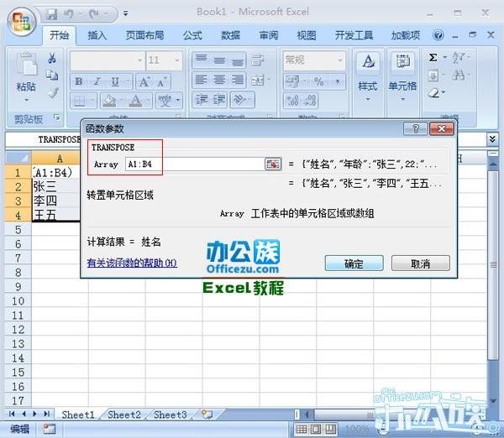504x438 pixels.
Task: Toggle Bold formatting
Action: point(79,81)
